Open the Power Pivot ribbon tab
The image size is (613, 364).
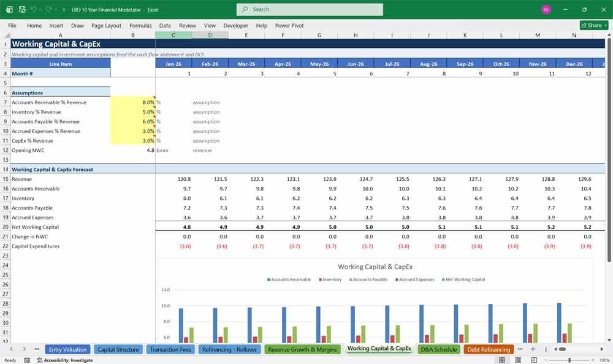point(289,25)
